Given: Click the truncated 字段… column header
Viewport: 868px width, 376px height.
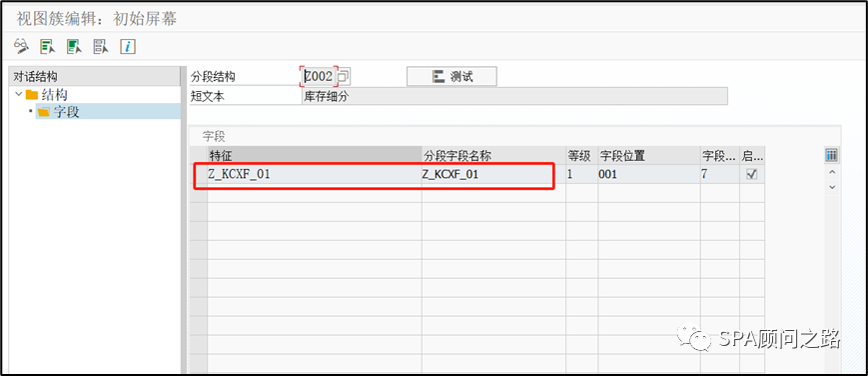Looking at the screenshot, I should [719, 155].
